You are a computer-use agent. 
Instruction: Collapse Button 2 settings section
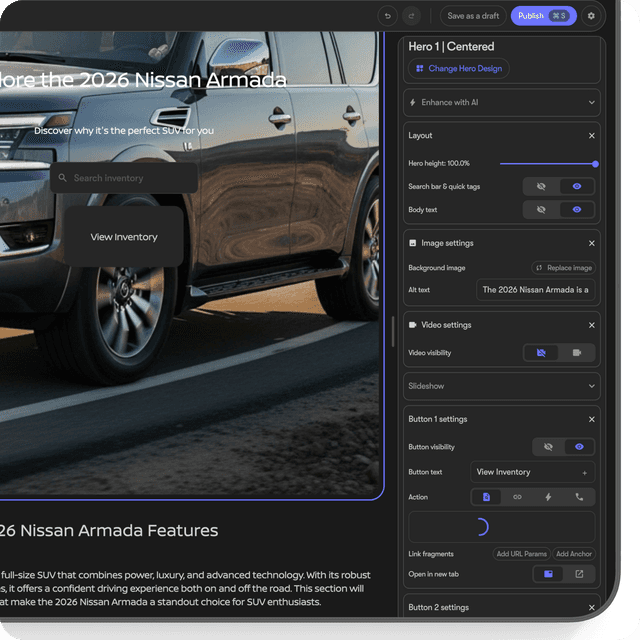tap(591, 608)
